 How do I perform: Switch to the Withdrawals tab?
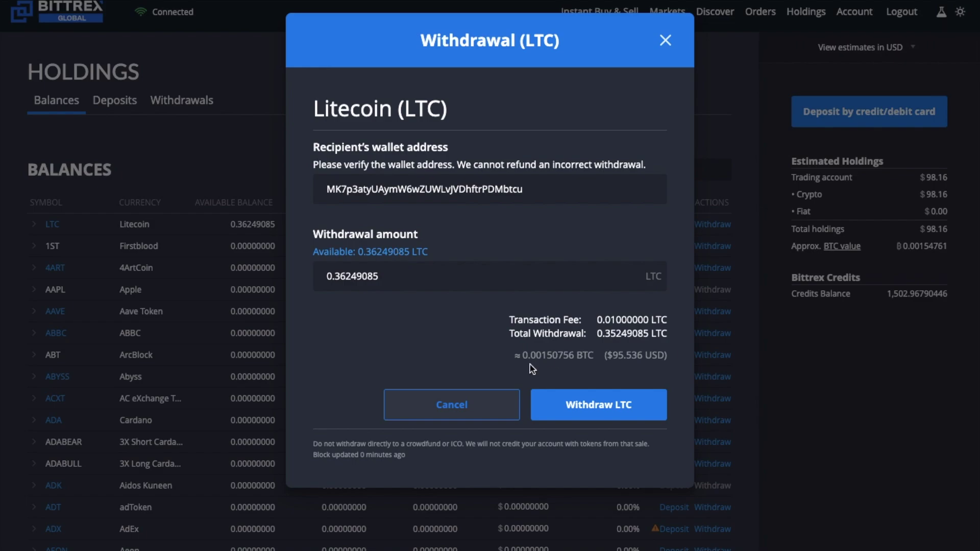(182, 99)
